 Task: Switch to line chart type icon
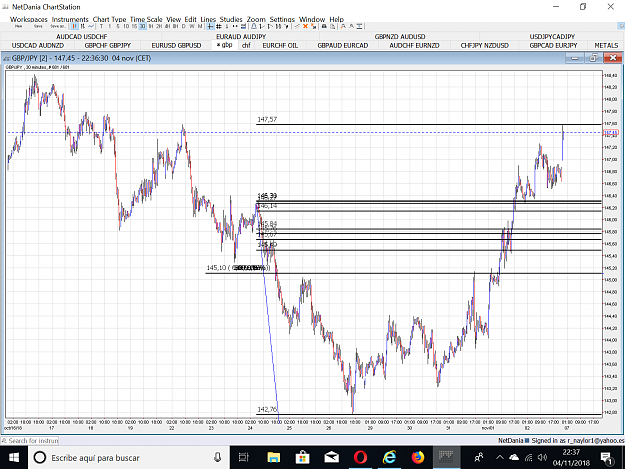[x=91, y=26]
